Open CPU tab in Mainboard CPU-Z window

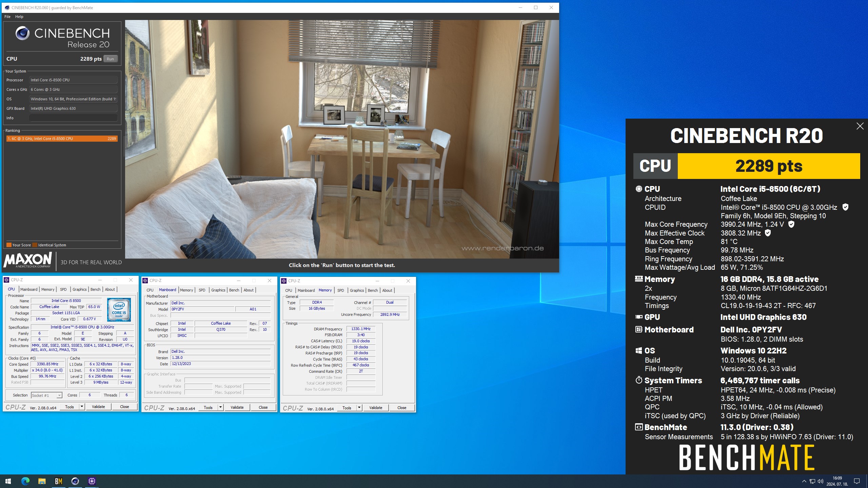tap(150, 290)
